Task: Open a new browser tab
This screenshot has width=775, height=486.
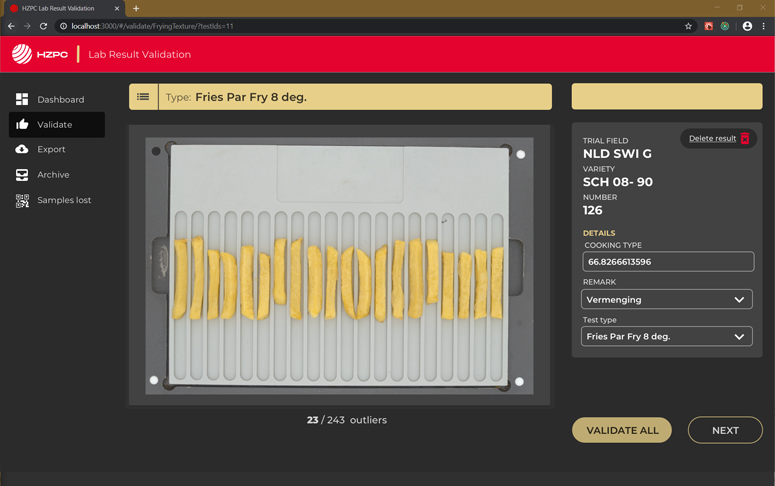Action: [x=136, y=8]
